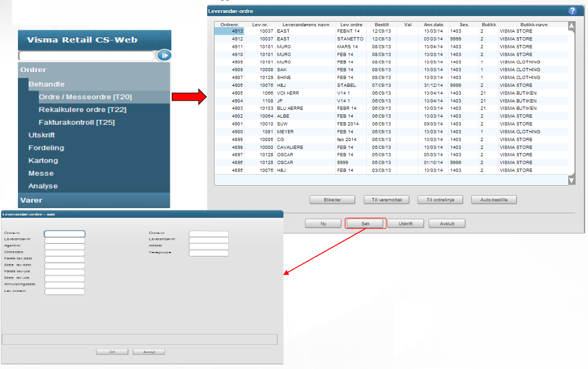Select the VOI HERR order row
Image resolution: width=588 pixels, height=369 pixels.
[391, 93]
